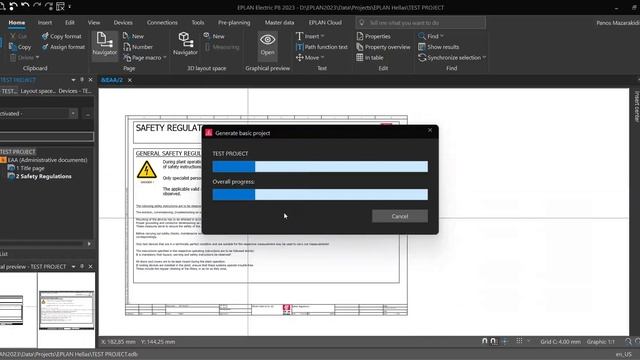Open the EPLAN Cloud tab
640x360 pixels.
[x=325, y=22]
